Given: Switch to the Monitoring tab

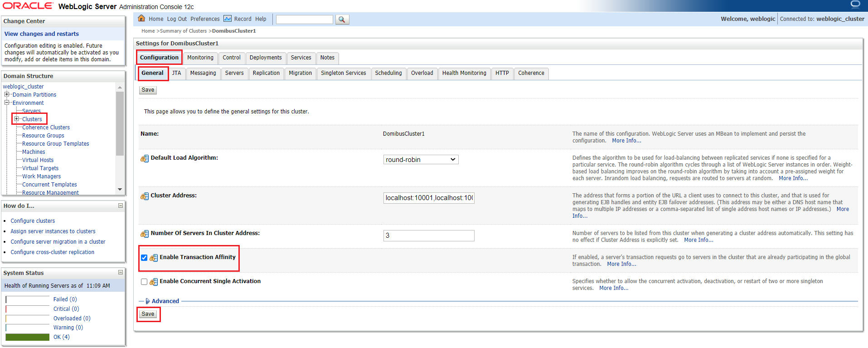Looking at the screenshot, I should click(x=200, y=58).
